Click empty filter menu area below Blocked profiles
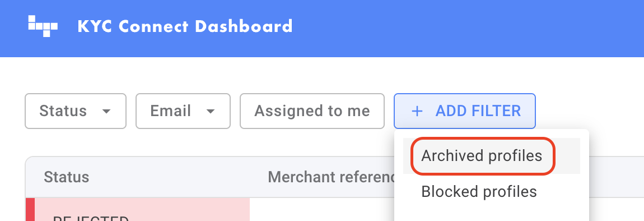Screen dimensions: 644x221 [491, 215]
